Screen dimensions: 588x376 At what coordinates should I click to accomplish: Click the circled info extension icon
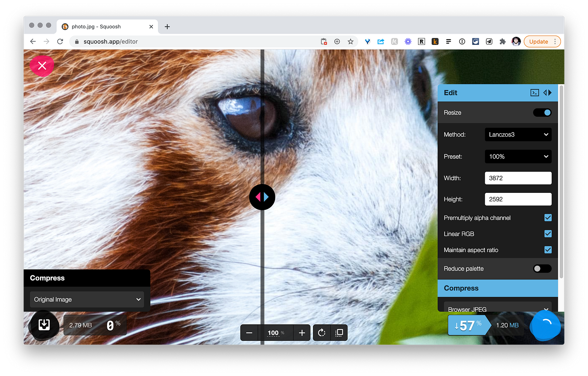462,41
